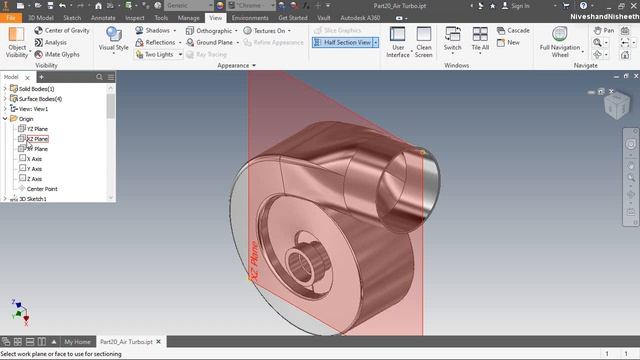Viewport: 640px width, 360px height.
Task: Click the Zoom All icon in Navigate panel
Action: 625,42
